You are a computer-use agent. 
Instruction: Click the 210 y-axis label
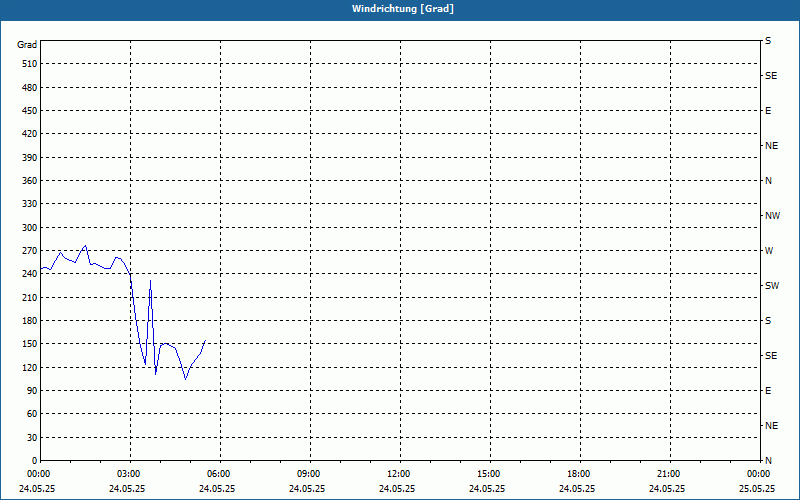(x=30, y=297)
